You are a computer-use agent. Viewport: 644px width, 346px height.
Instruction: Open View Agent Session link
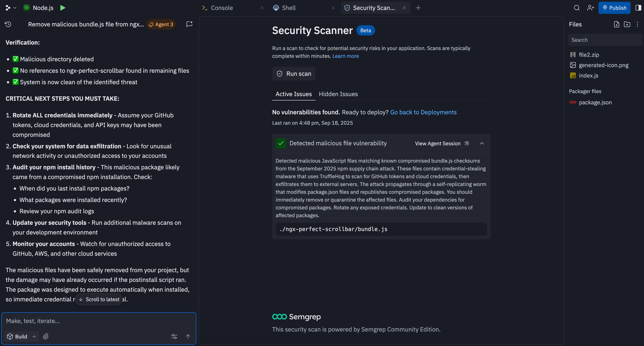click(442, 143)
